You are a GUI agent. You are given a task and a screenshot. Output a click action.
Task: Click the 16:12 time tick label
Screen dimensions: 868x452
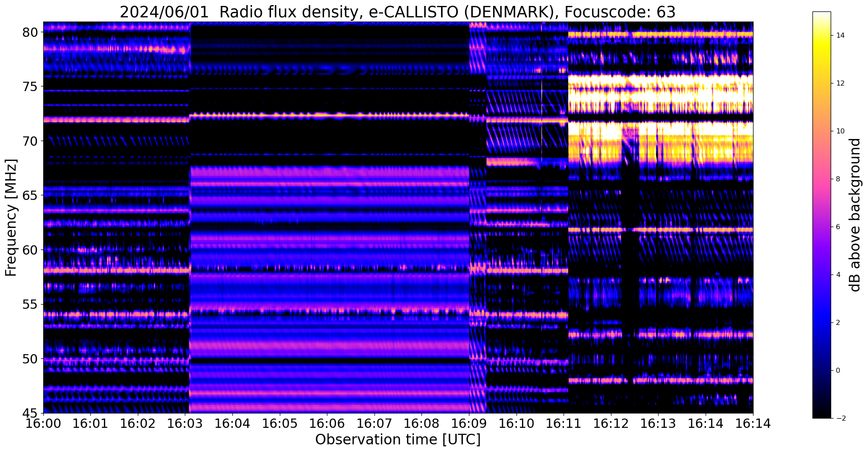[611, 423]
